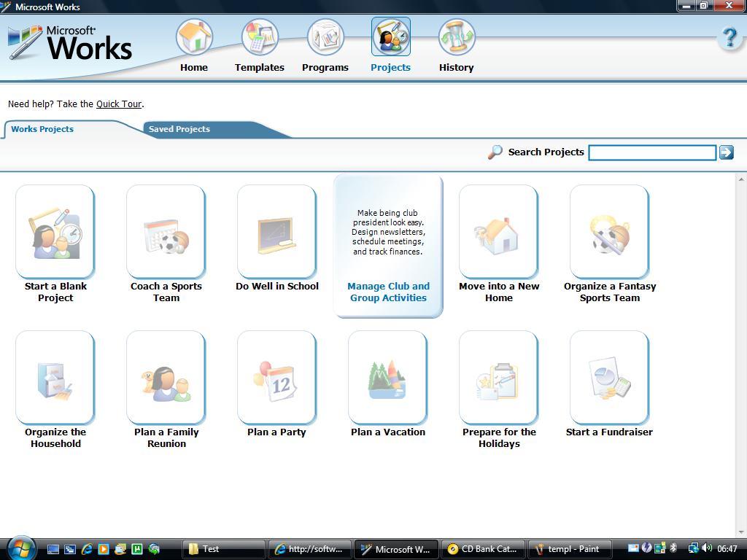Open Organize a Fantasy Sports Team project
747x560 pixels.
point(610,231)
